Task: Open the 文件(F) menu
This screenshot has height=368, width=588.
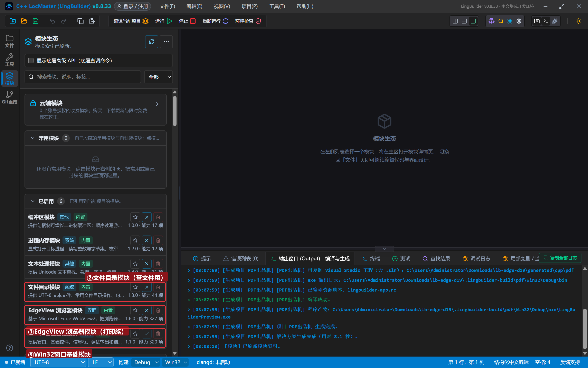Action: 167,6
